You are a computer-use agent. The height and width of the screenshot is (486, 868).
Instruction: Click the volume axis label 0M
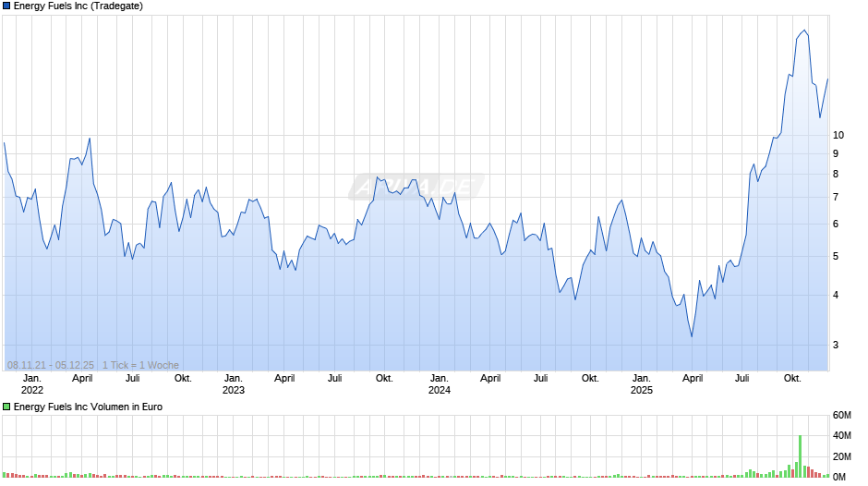pos(839,478)
